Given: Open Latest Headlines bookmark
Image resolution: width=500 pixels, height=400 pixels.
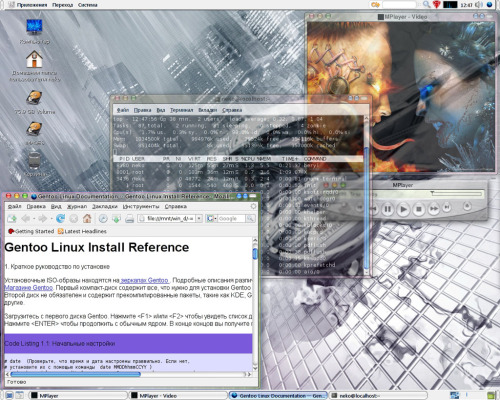Looking at the screenshot, I should click(x=82, y=231).
